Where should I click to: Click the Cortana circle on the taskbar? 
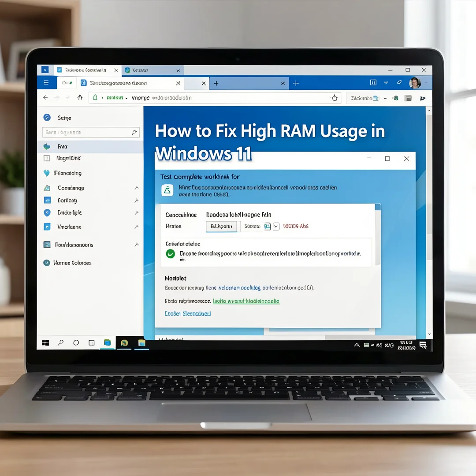click(76, 343)
